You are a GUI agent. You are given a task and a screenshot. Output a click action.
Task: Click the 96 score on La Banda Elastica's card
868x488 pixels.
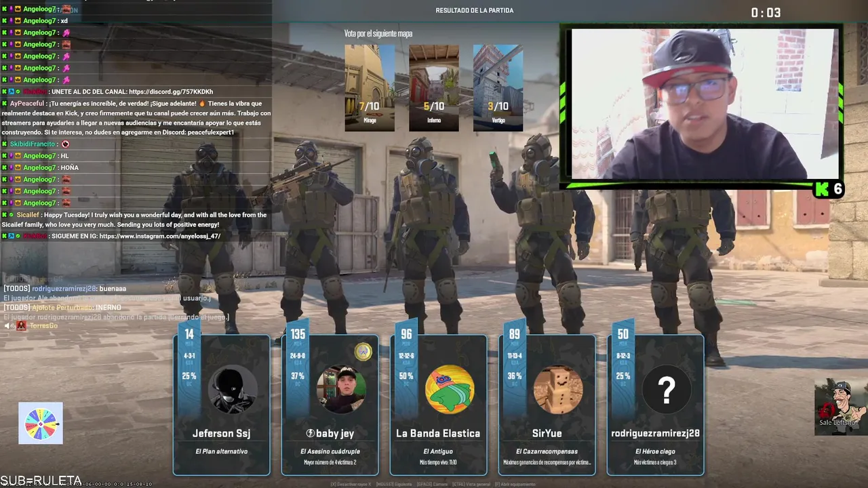[x=406, y=334]
